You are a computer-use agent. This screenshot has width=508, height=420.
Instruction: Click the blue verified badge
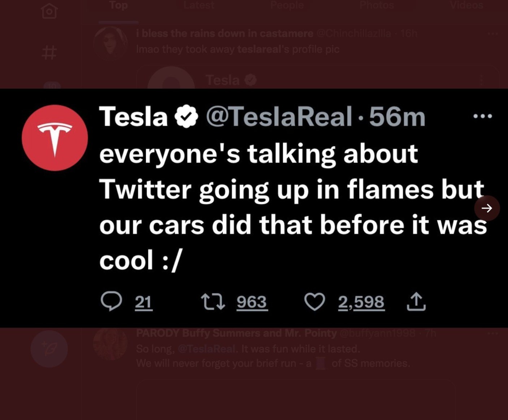tap(186, 117)
